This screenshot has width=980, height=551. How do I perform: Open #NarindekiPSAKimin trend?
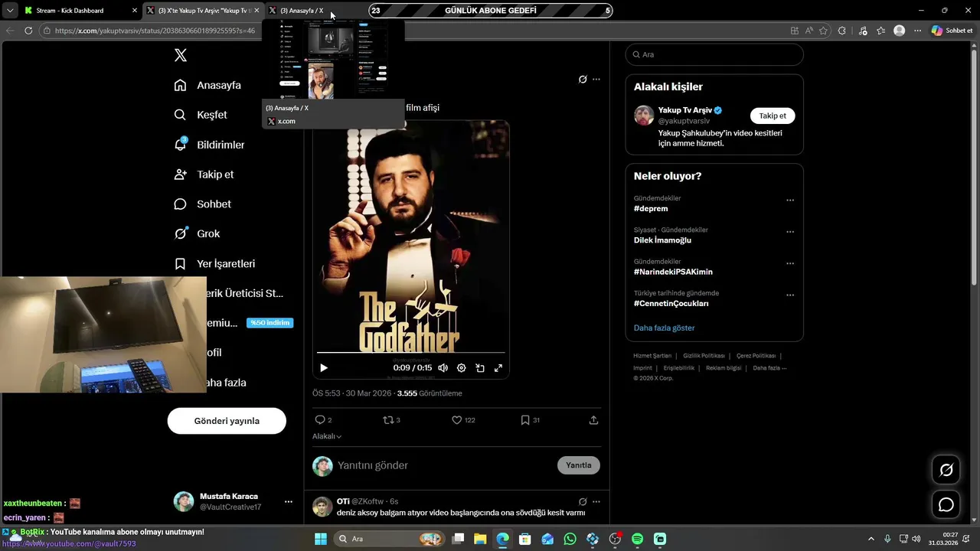673,272
